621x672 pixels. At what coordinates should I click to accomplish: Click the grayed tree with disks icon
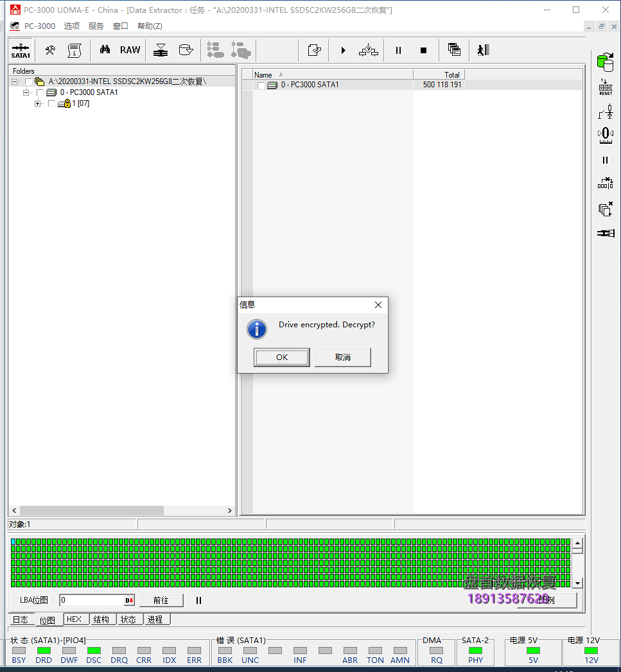241,50
